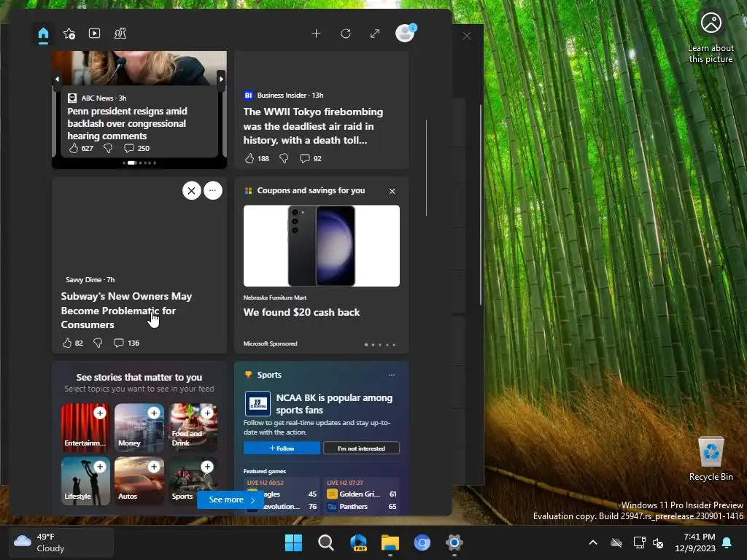This screenshot has width=747, height=560.
Task: Open Recycle Bin on desktop
Action: [711, 459]
